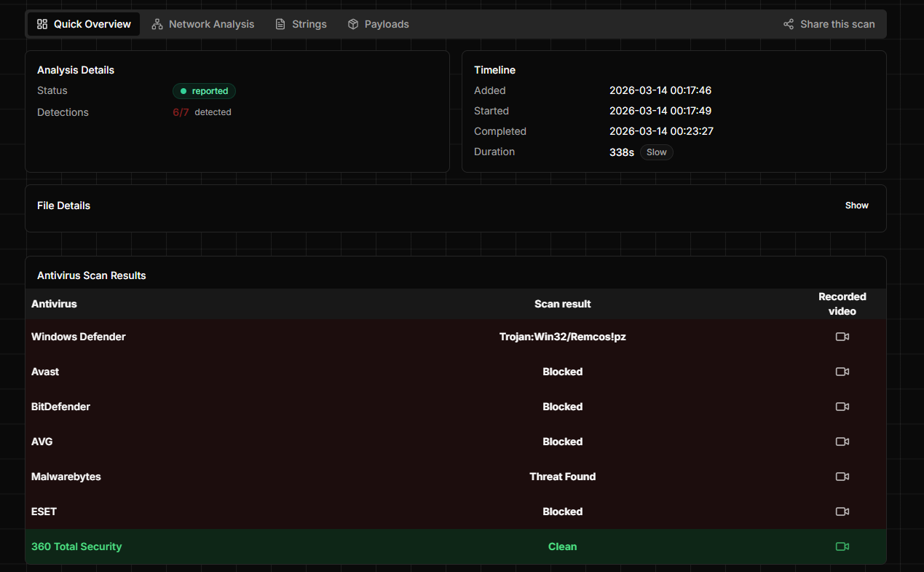This screenshot has width=924, height=572.
Task: Click the AVG row video camera icon
Action: (x=842, y=442)
